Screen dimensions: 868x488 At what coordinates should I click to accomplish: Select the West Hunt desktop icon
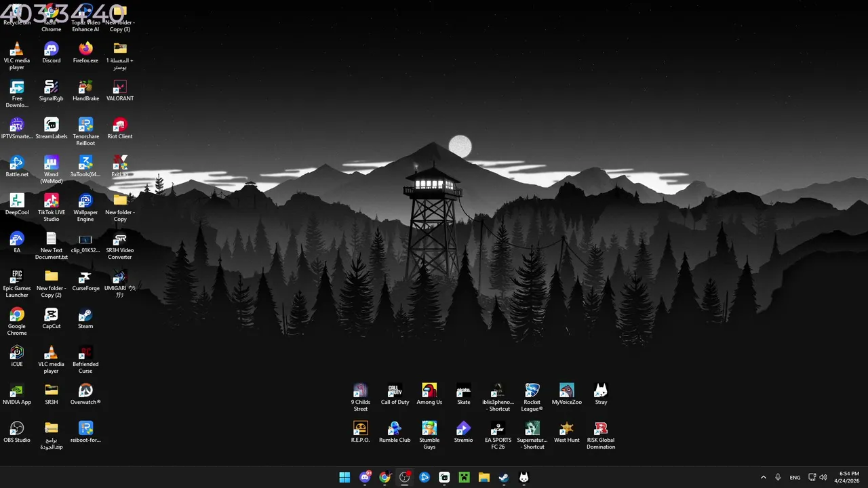[567, 432]
